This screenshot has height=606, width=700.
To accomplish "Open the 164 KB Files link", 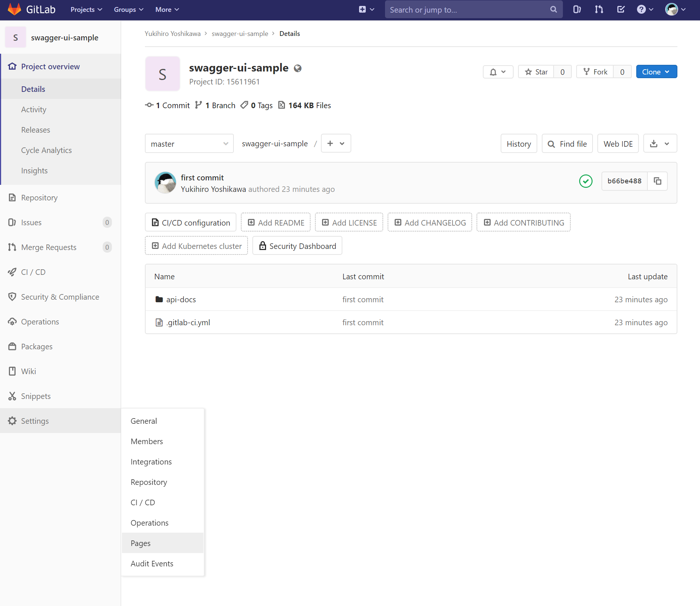I will (x=304, y=105).
